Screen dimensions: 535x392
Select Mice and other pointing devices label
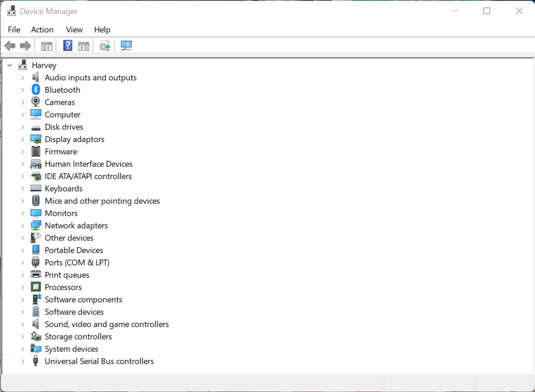coord(102,201)
